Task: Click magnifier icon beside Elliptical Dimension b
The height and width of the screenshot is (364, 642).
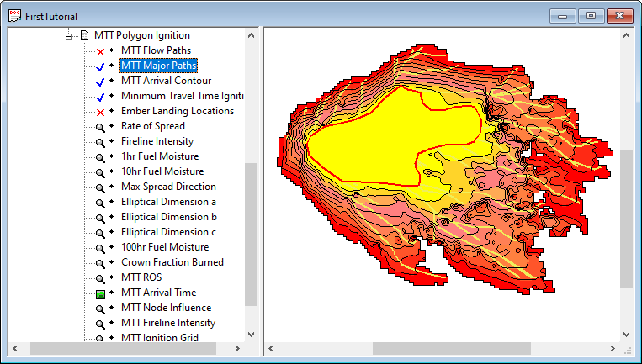Action: coord(100,218)
